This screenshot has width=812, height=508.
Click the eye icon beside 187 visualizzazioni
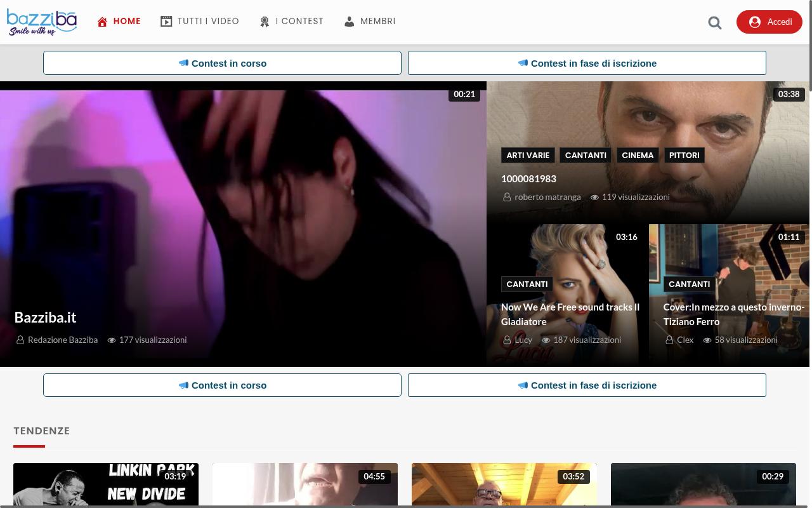(546, 340)
